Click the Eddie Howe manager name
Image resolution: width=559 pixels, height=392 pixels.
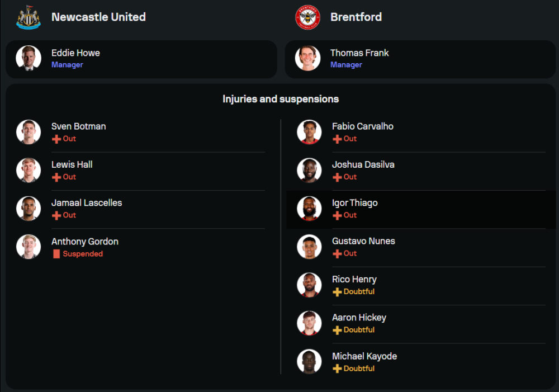(75, 53)
